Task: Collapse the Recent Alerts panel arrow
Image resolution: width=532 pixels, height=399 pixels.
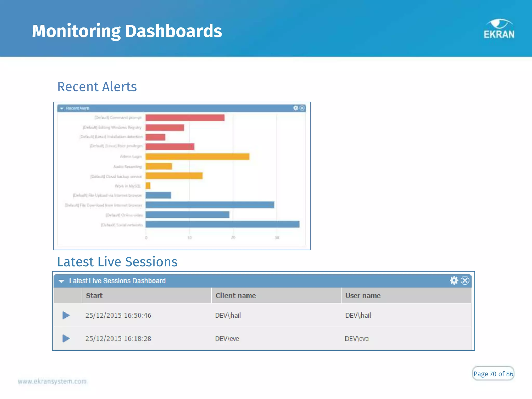Action: pyautogui.click(x=62, y=108)
